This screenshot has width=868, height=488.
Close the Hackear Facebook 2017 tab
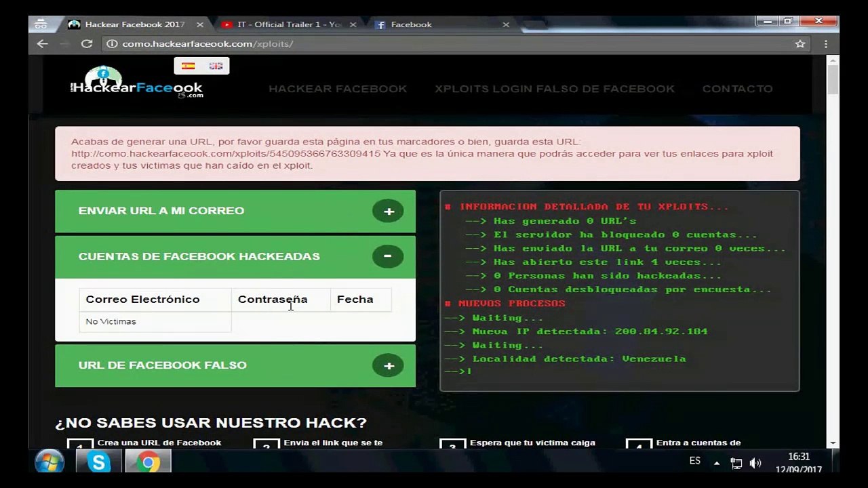[x=200, y=24]
